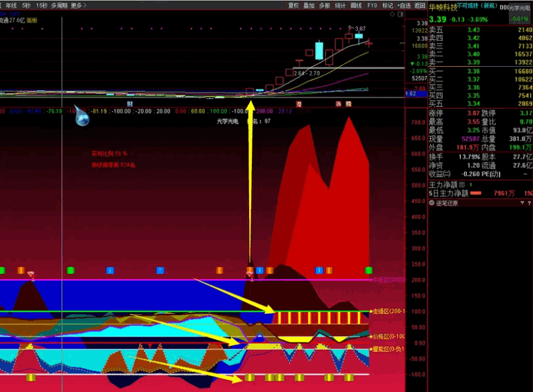Click the help question mark in 逐笔还原 bar
Image resolution: width=533 pixels, height=392 pixels.
click(529, 203)
